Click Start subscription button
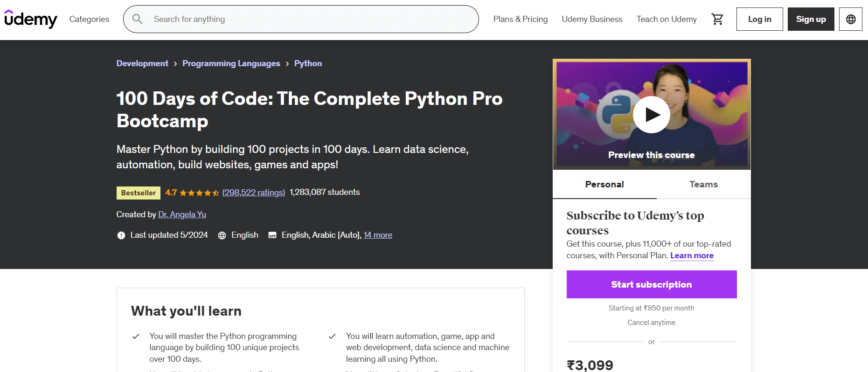Viewport: 868px width, 372px height. 652,284
